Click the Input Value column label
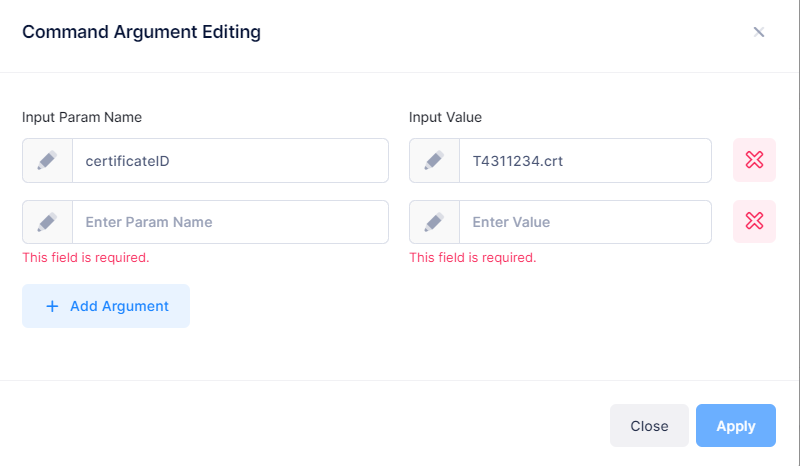The width and height of the screenshot is (800, 466). 445,117
